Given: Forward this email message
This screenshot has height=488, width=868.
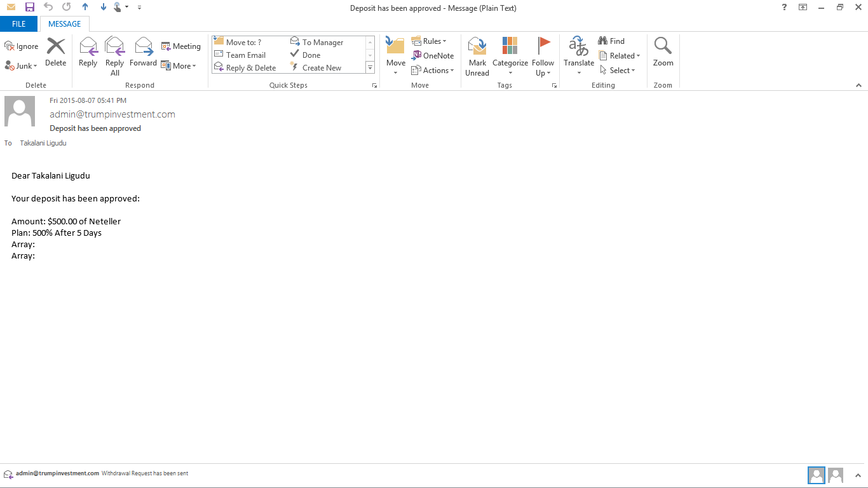Looking at the screenshot, I should 143,52.
